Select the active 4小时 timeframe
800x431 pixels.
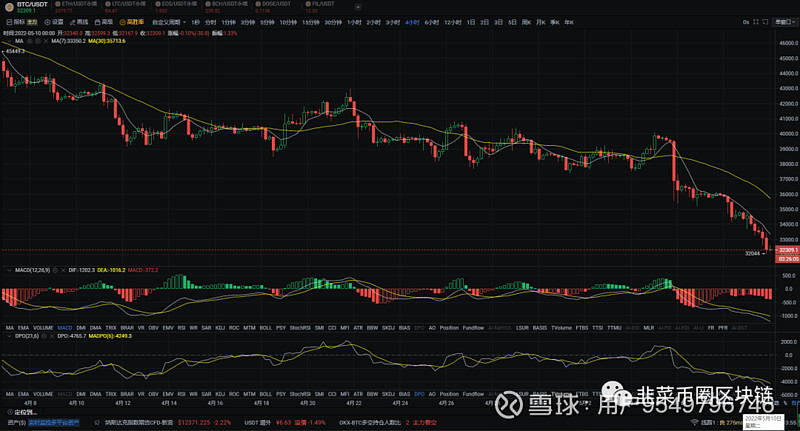click(x=412, y=22)
